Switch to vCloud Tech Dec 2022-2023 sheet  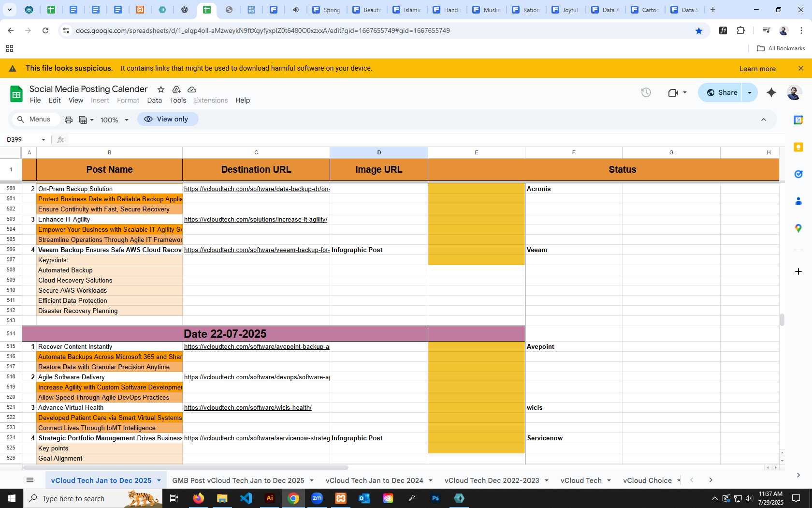[492, 480]
